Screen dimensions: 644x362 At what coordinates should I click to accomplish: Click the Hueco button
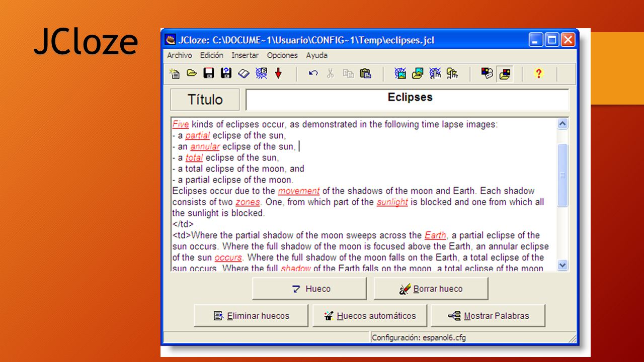click(309, 289)
